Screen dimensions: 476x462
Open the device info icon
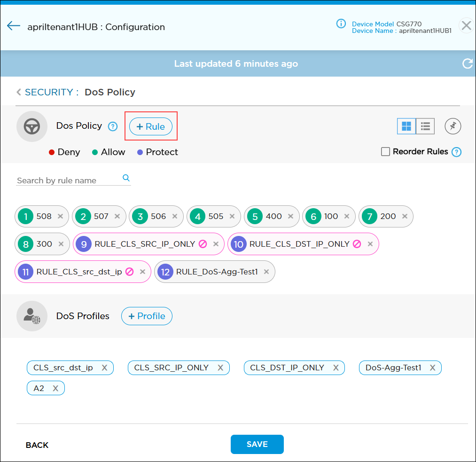[x=341, y=24]
